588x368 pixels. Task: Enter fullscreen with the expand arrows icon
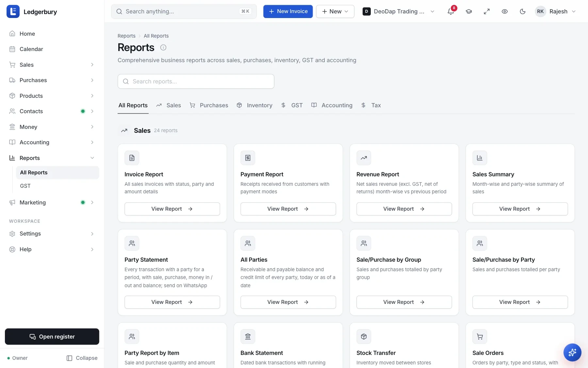tap(487, 11)
